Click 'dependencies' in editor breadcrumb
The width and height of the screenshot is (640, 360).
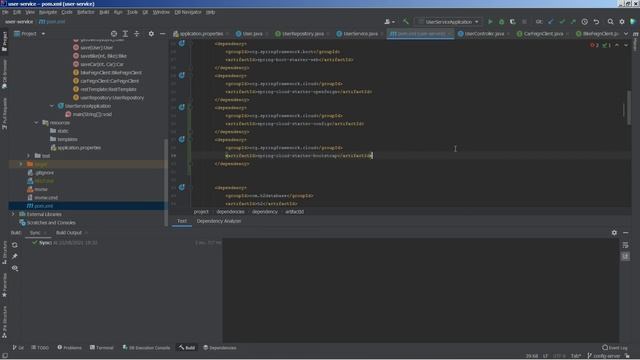[x=230, y=212]
